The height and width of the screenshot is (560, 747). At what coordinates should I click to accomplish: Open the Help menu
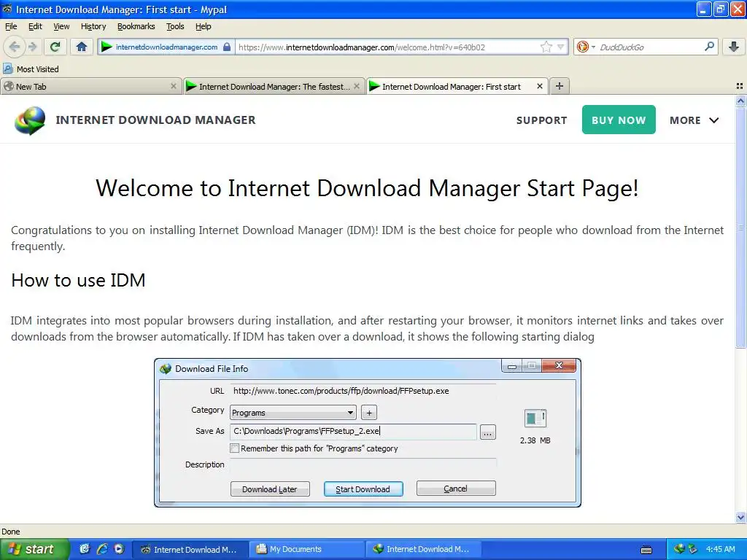click(x=203, y=26)
